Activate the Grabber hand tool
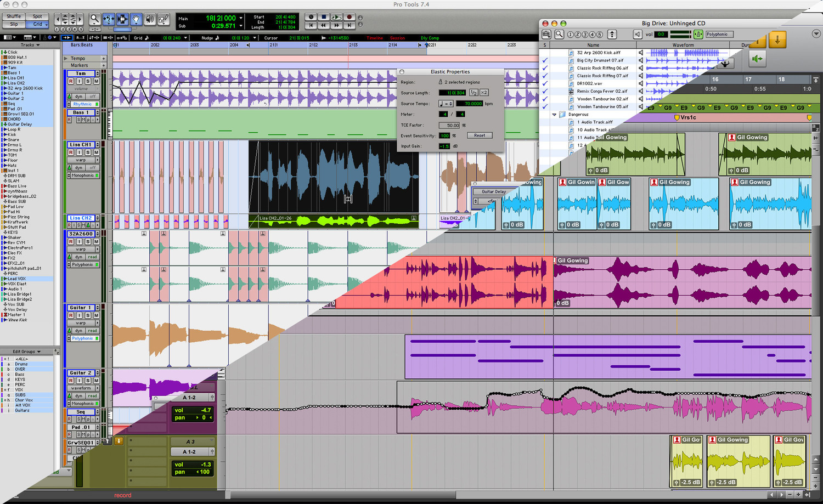Image resolution: width=823 pixels, height=504 pixels. tap(136, 18)
